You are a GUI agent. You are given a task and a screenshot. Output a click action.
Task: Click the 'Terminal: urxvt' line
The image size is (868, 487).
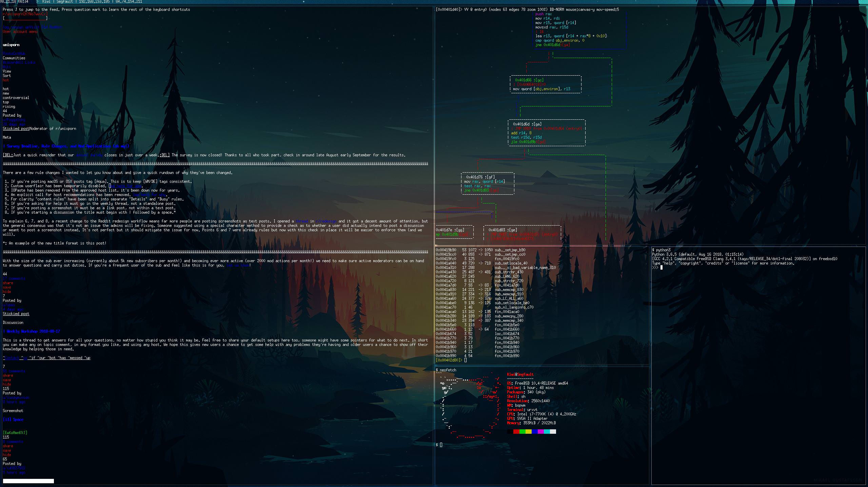pos(522,410)
